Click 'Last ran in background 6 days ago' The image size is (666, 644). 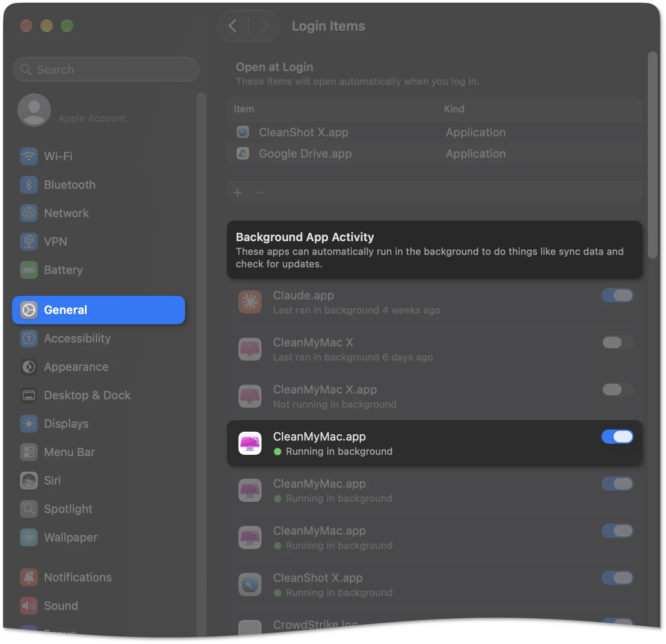pos(353,358)
